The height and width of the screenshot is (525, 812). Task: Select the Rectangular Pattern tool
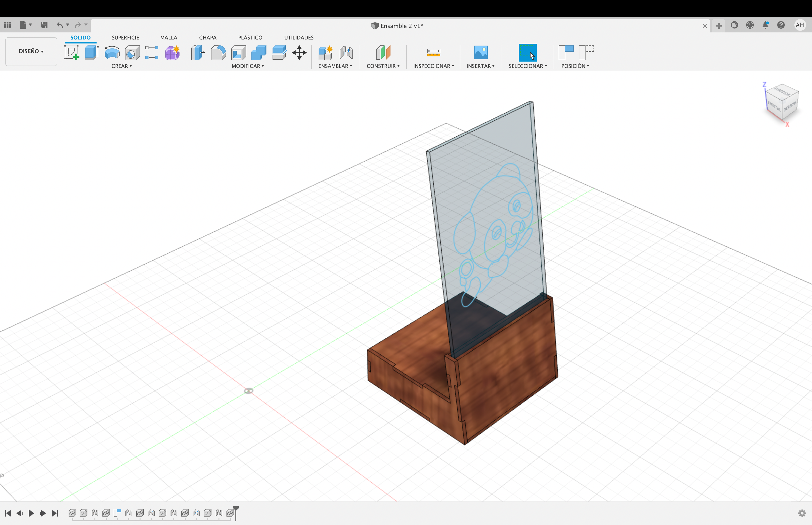tap(152, 52)
